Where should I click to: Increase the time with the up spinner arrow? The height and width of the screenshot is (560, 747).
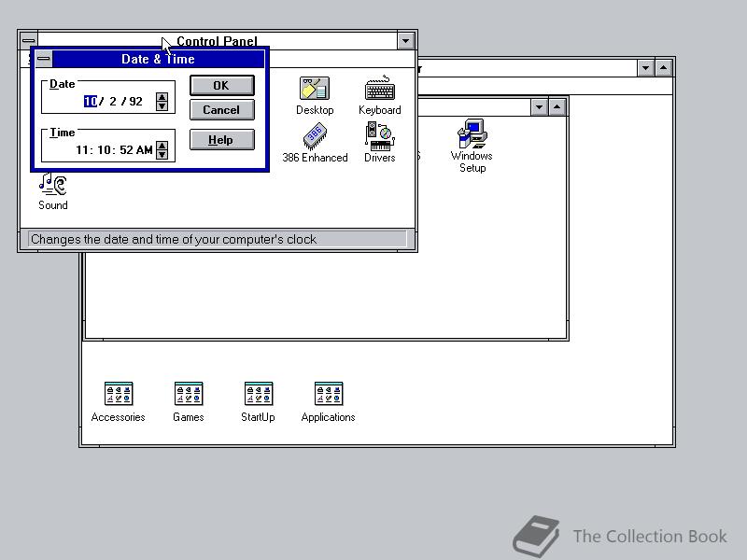point(162,146)
